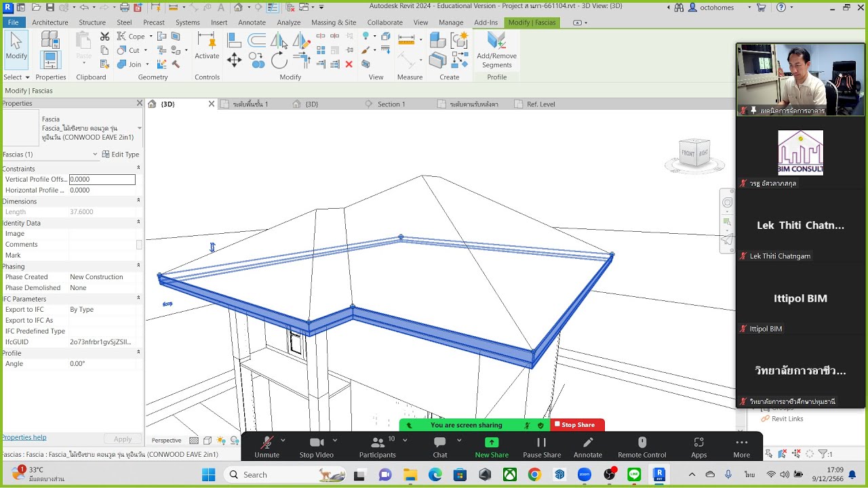
Task: Open the Properties help link
Action: tap(24, 438)
